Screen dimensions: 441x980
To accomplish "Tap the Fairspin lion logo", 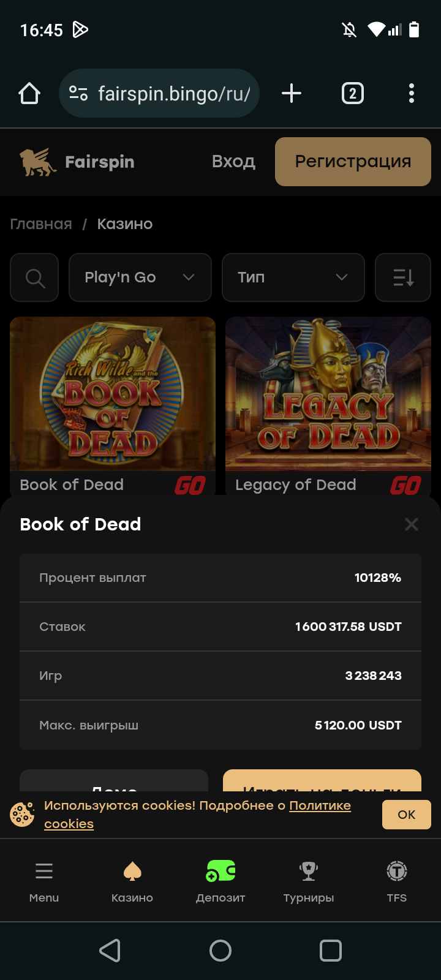I will pos(38,162).
